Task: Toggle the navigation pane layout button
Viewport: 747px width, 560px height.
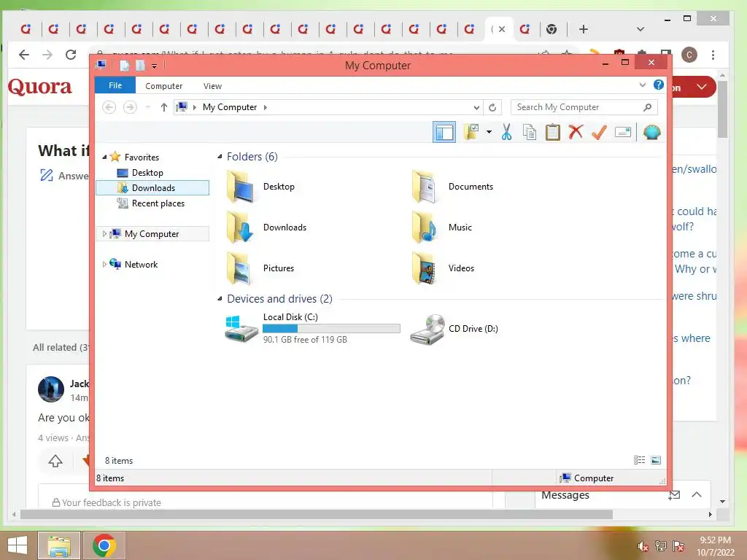Action: [444, 132]
